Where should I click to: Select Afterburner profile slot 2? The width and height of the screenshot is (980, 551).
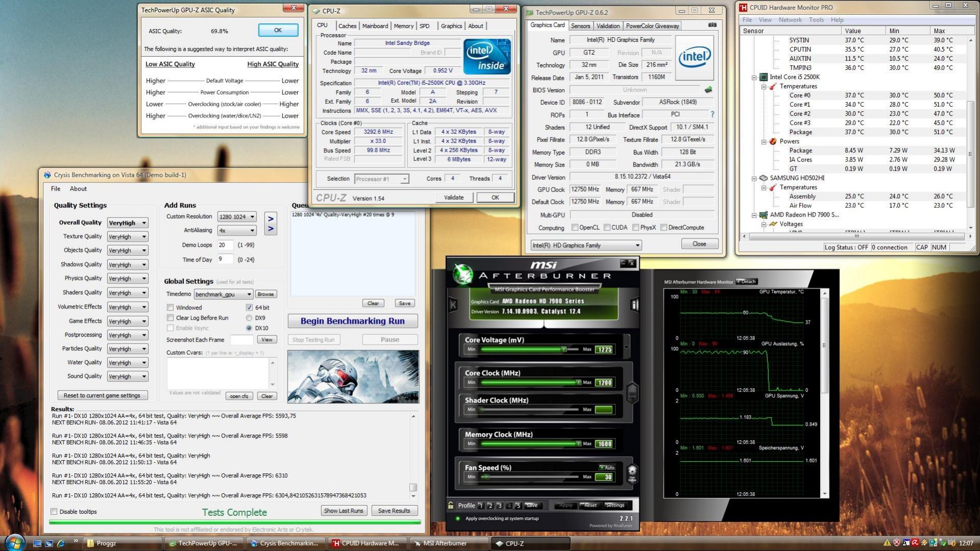490,506
